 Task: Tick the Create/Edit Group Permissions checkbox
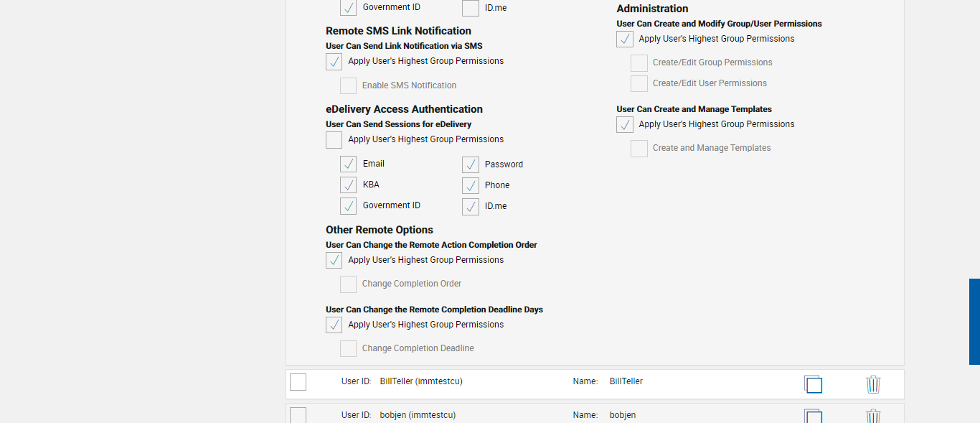point(639,63)
